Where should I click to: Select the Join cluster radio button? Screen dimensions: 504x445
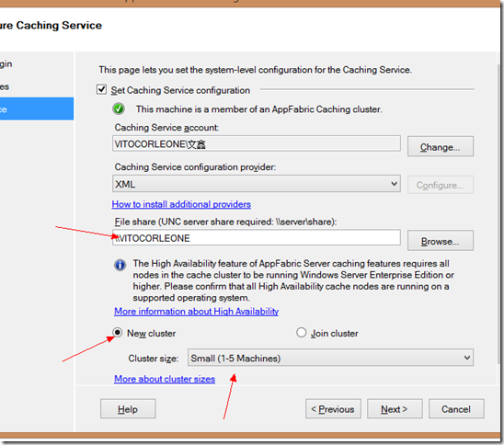[301, 333]
